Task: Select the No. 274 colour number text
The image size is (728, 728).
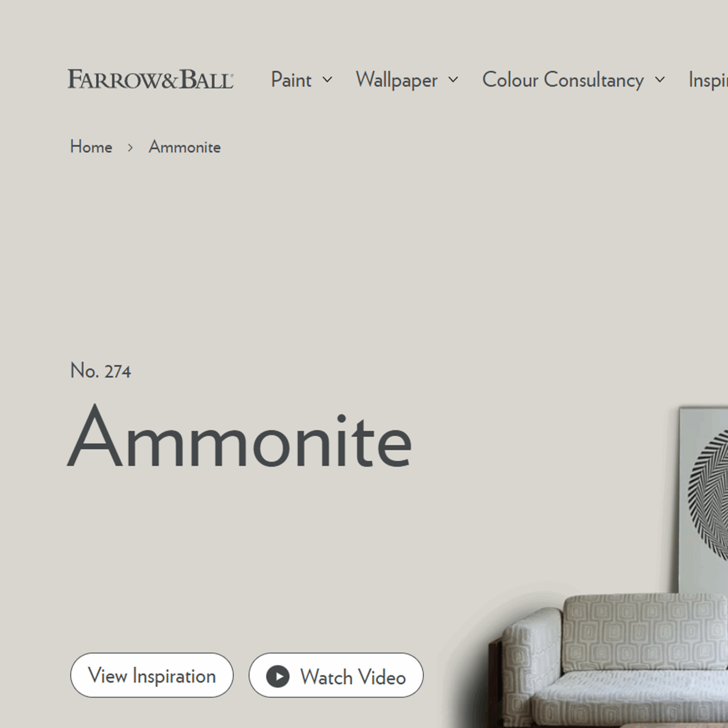Action: [101, 371]
